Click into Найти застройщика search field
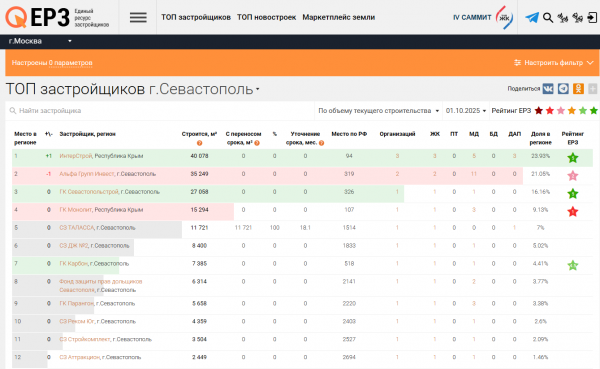The image size is (600, 369). pyautogui.click(x=160, y=111)
